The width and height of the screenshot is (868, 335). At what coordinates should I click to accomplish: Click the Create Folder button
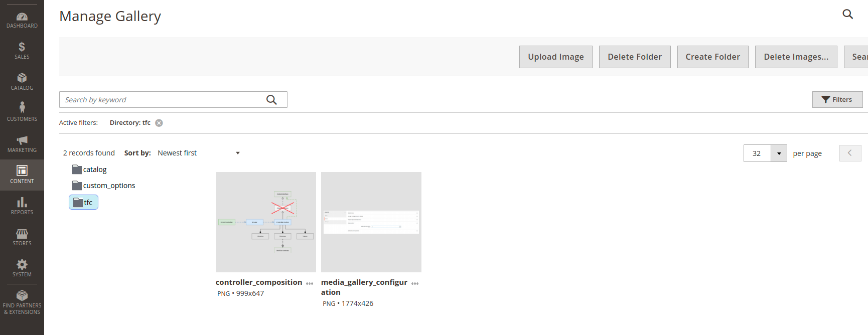tap(713, 57)
